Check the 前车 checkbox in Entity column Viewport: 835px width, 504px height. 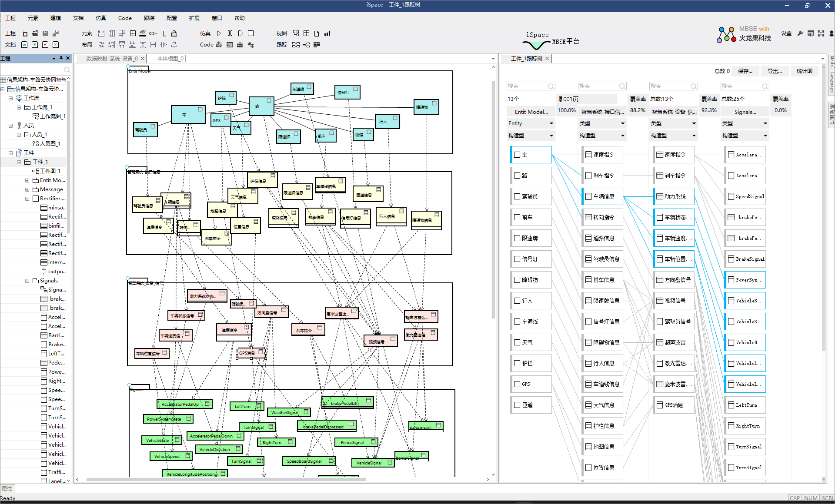point(517,217)
